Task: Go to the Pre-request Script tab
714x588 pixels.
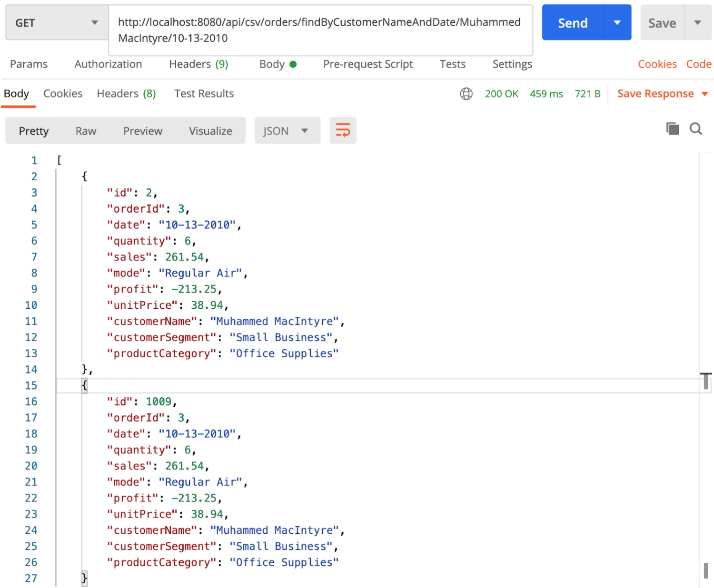Action: point(368,64)
